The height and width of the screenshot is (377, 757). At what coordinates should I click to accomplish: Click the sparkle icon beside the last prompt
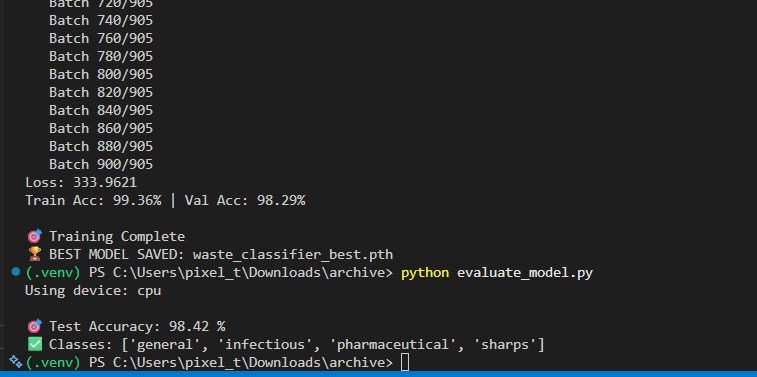(15, 362)
